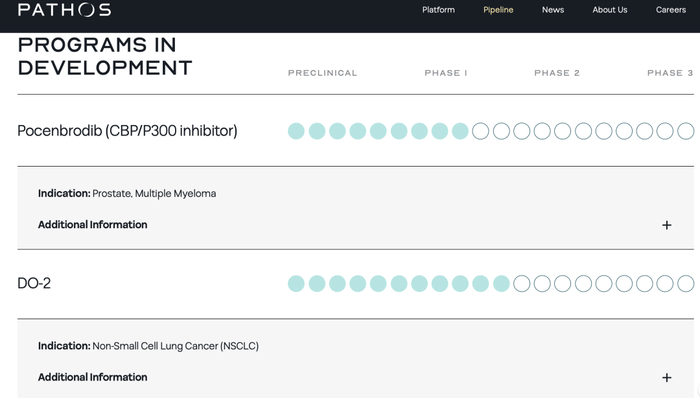Click the PHASE 3 column header
The height and width of the screenshot is (398, 700).
(x=670, y=73)
